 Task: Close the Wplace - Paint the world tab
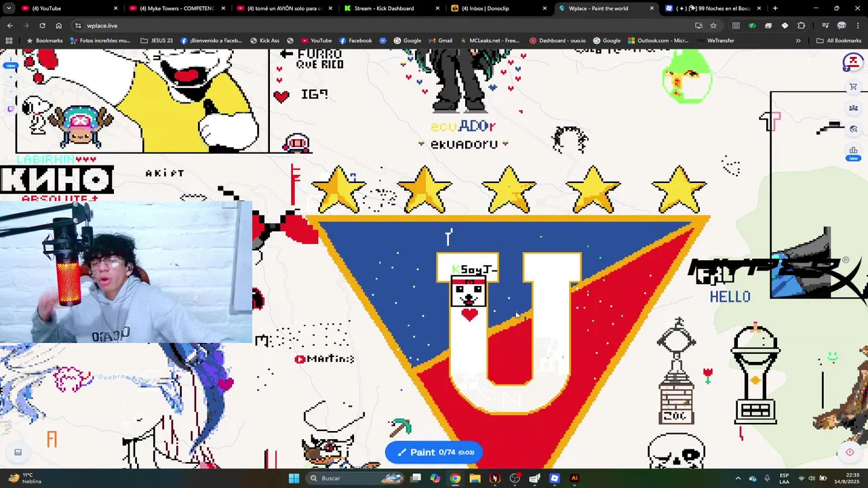click(x=652, y=8)
